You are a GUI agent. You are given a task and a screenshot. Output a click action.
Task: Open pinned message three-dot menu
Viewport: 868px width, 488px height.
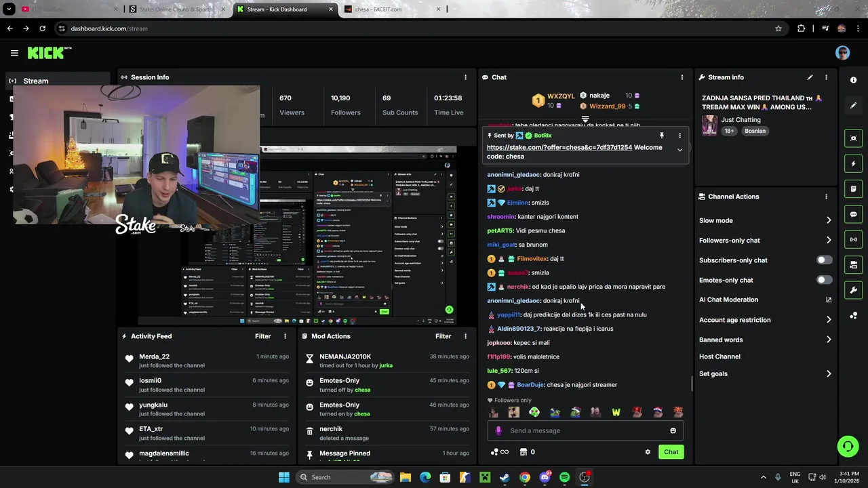679,136
